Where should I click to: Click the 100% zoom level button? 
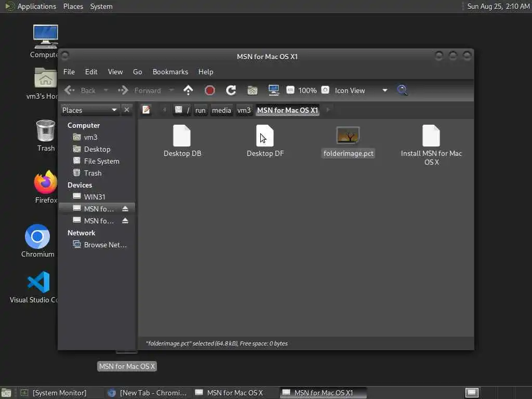coord(308,90)
